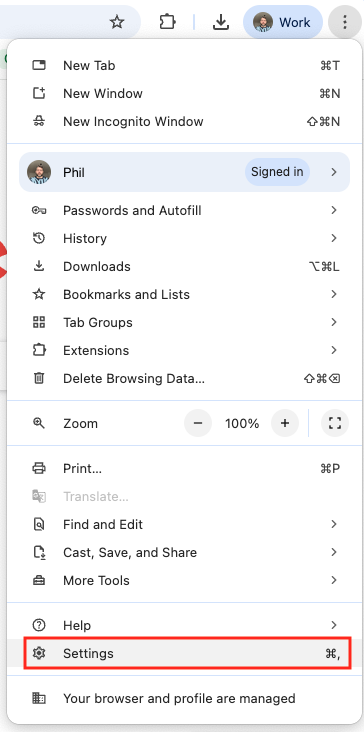Click the Tab Groups grid icon
This screenshot has width=364, height=732.
[39, 322]
